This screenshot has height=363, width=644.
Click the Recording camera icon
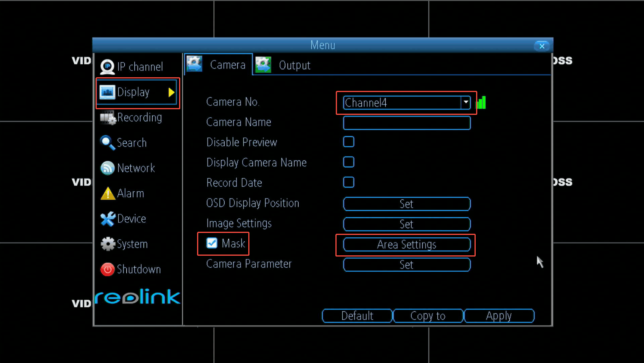click(x=108, y=118)
